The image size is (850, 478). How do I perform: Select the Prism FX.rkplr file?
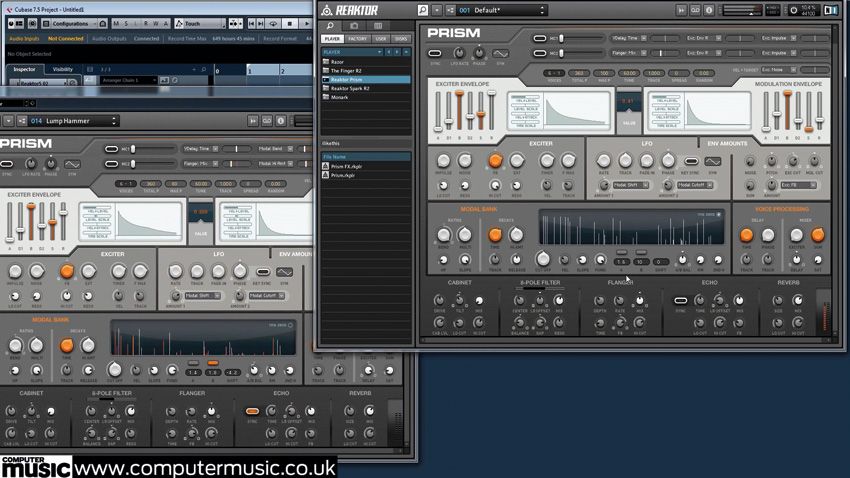(x=366, y=166)
